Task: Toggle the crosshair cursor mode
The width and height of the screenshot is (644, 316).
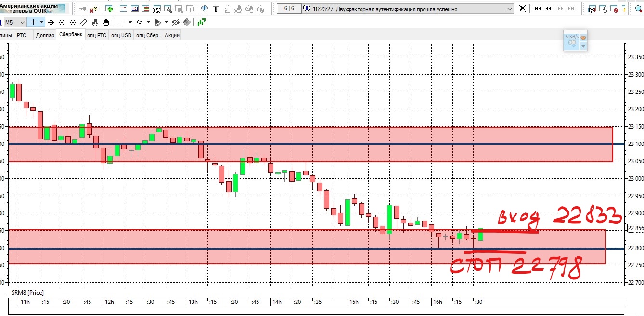Action: point(33,22)
